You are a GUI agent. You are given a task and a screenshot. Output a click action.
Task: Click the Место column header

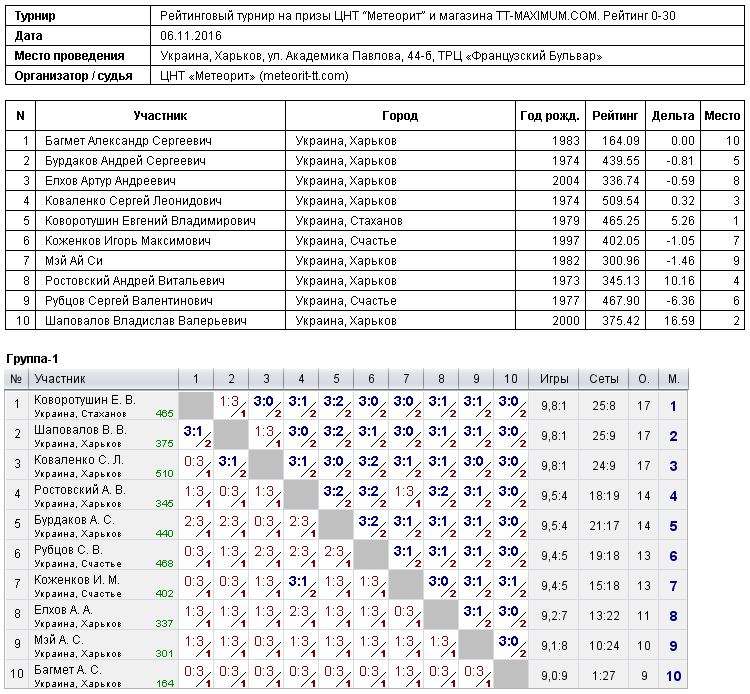point(722,116)
